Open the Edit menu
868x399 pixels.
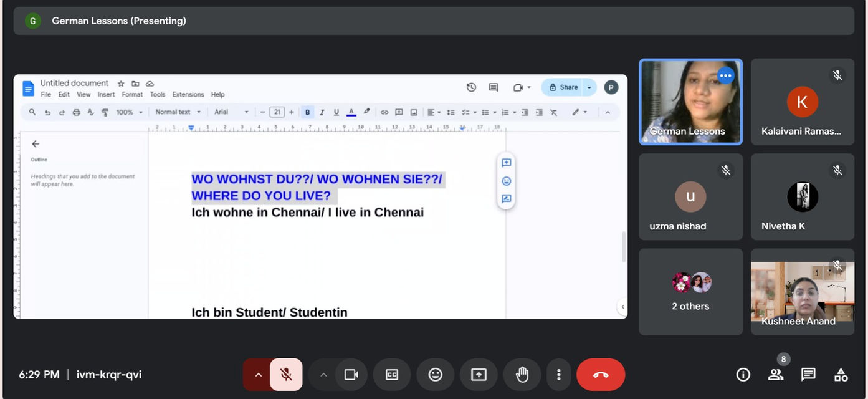click(x=64, y=95)
